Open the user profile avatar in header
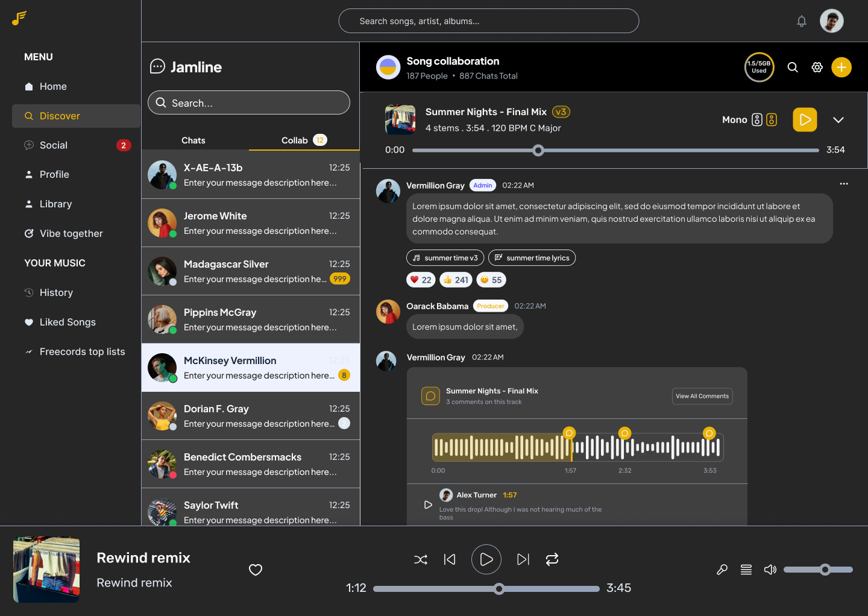The width and height of the screenshot is (868, 616). point(832,21)
